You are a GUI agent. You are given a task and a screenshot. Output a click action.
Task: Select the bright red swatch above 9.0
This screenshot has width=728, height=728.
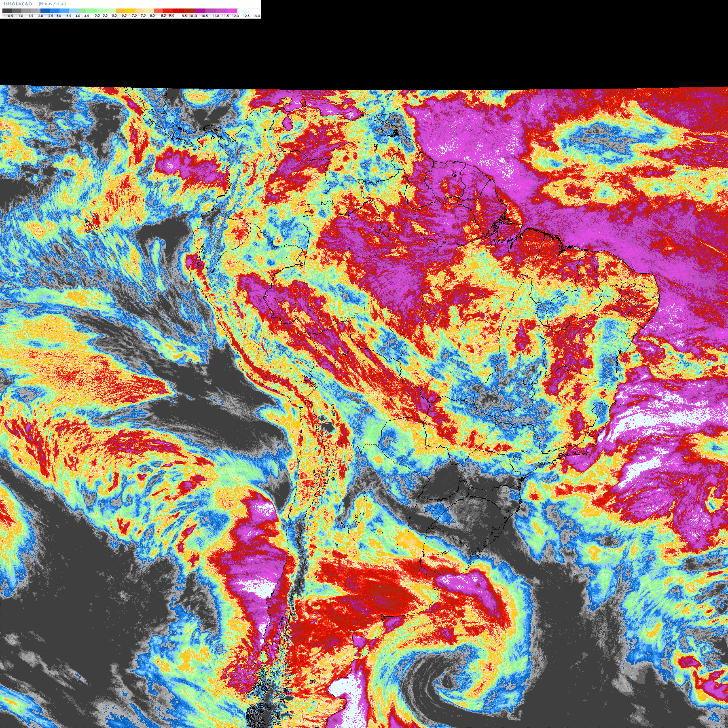point(168,11)
